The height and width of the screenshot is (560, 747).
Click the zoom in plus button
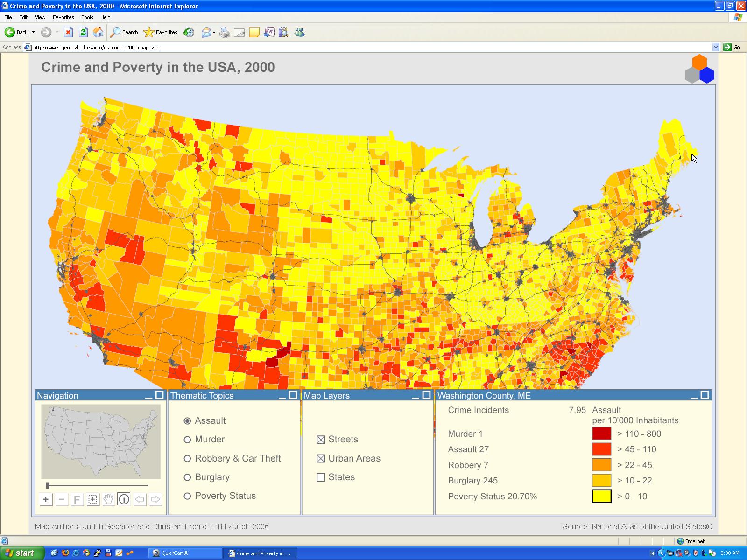click(x=46, y=499)
